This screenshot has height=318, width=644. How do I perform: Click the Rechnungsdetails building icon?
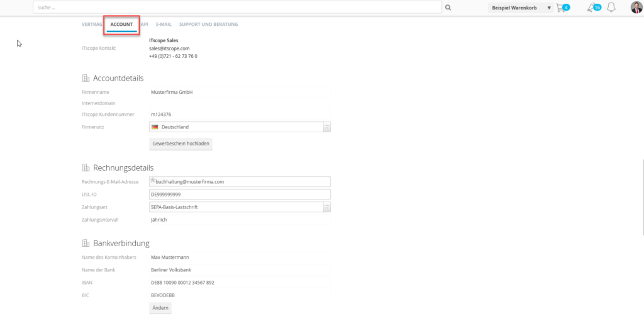pyautogui.click(x=86, y=168)
